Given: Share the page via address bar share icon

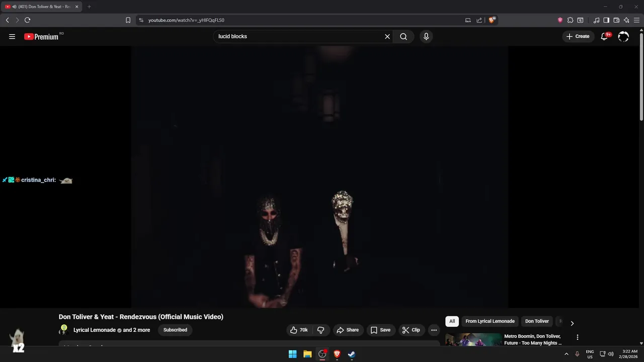Looking at the screenshot, I should [x=479, y=20].
